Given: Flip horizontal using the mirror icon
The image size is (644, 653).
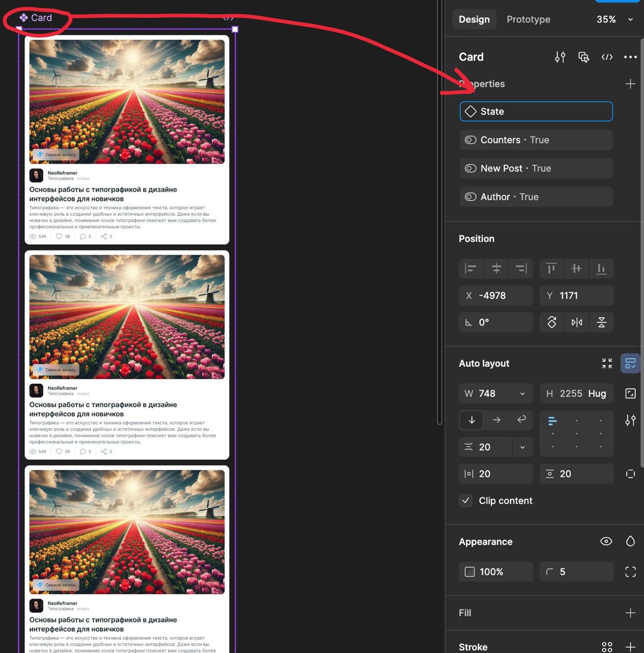Looking at the screenshot, I should [x=577, y=322].
